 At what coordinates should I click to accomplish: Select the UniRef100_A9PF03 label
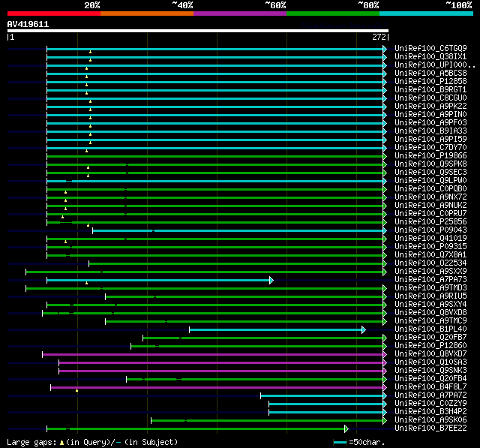pyautogui.click(x=430, y=123)
